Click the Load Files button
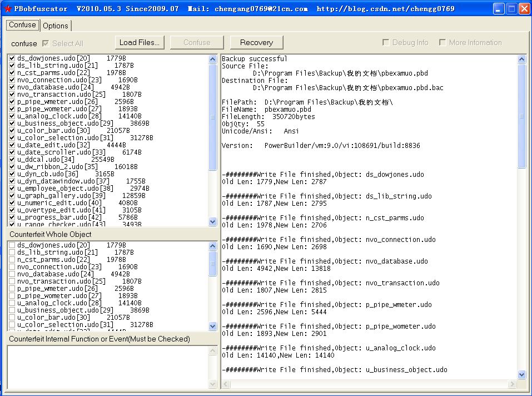This screenshot has height=396, width=532. [139, 42]
